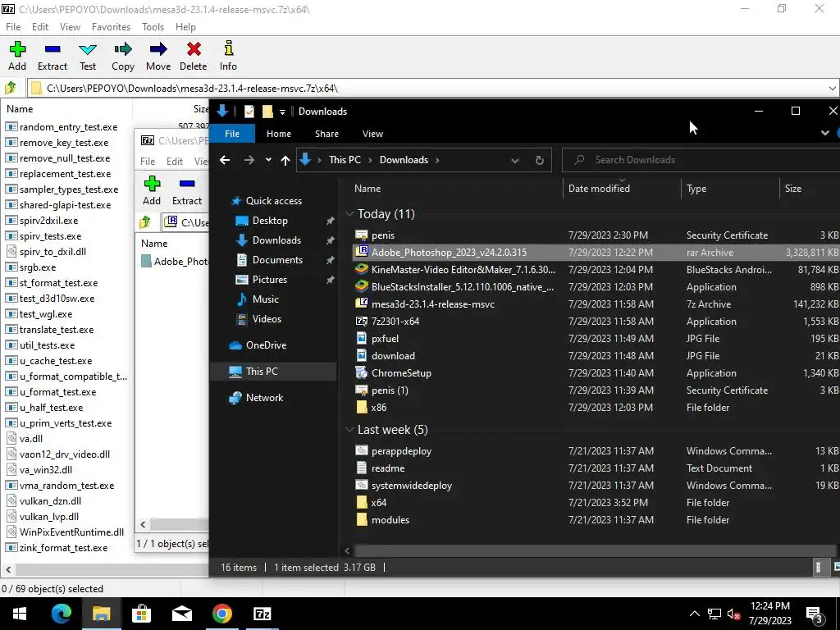
Task: Click the 7-Zip icon on the taskbar
Action: [x=262, y=614]
